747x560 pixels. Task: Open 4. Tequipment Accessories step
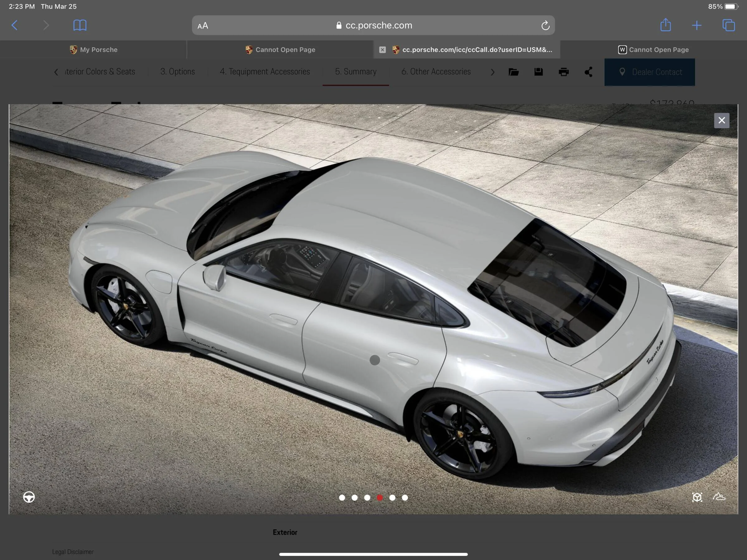coord(265,72)
